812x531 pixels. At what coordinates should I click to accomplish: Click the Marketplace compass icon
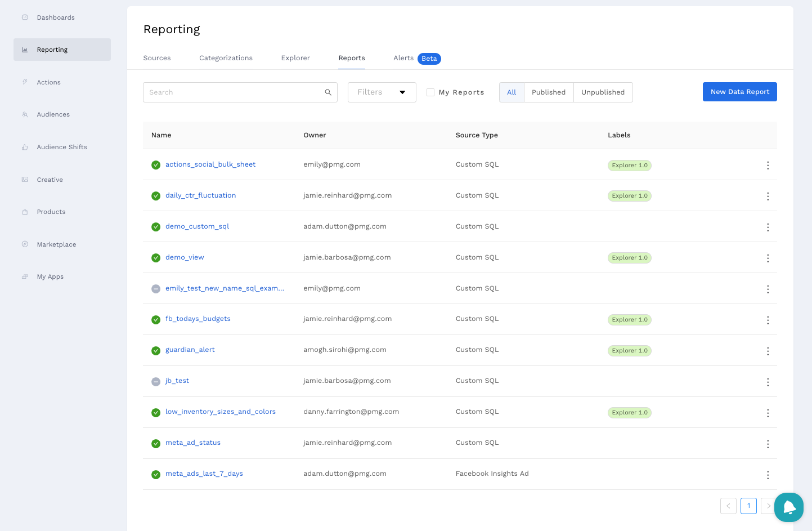tap(25, 244)
